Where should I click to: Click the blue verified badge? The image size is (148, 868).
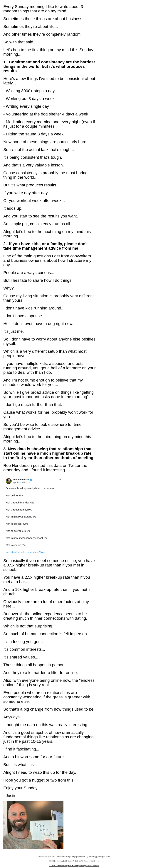tap(31, 479)
